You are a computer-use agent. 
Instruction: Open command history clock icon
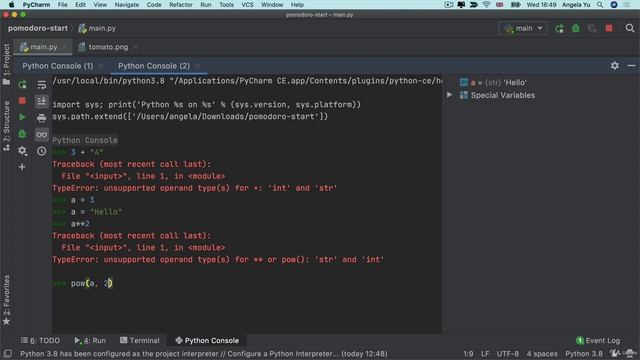[x=42, y=151]
